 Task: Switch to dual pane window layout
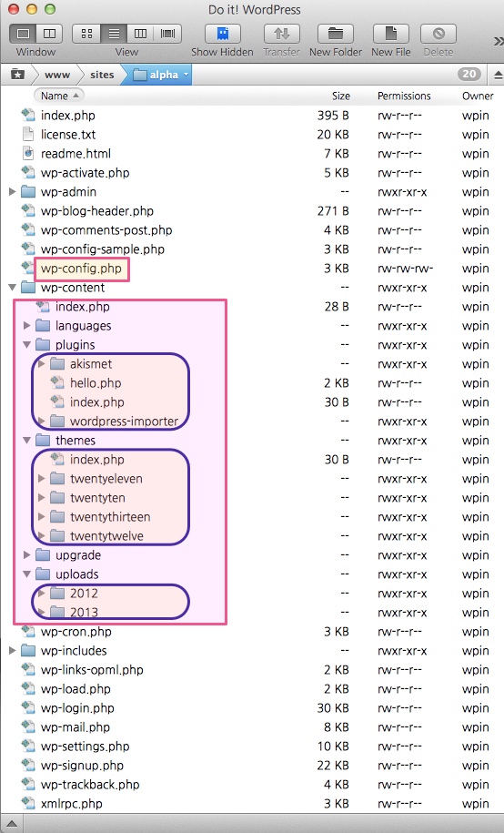point(49,34)
